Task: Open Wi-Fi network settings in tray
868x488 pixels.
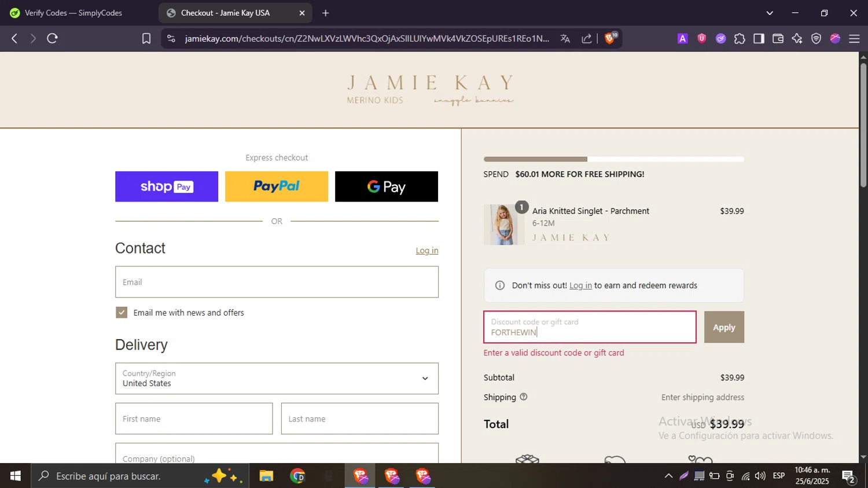Action: [x=745, y=476]
